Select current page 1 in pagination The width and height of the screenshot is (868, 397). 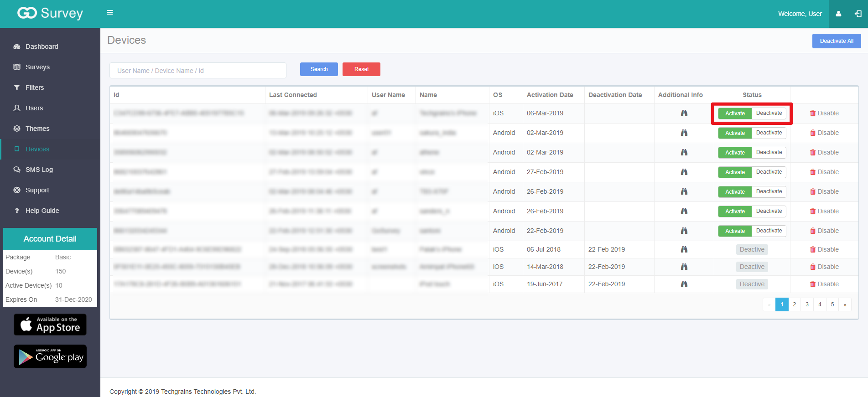pyautogui.click(x=782, y=304)
